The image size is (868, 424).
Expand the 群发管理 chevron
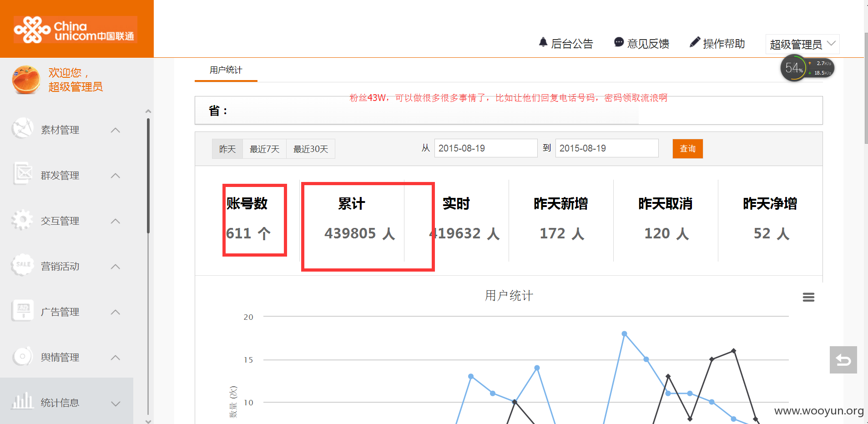pyautogui.click(x=116, y=176)
